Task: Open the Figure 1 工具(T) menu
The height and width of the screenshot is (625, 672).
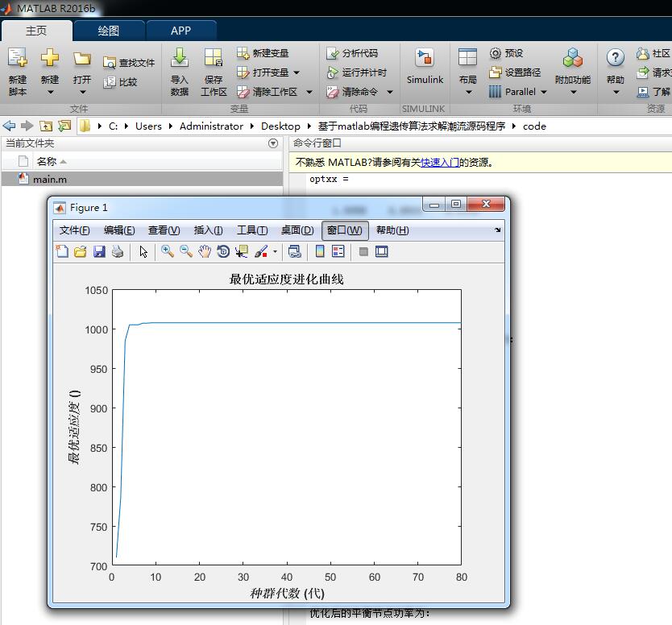Action: (252, 230)
